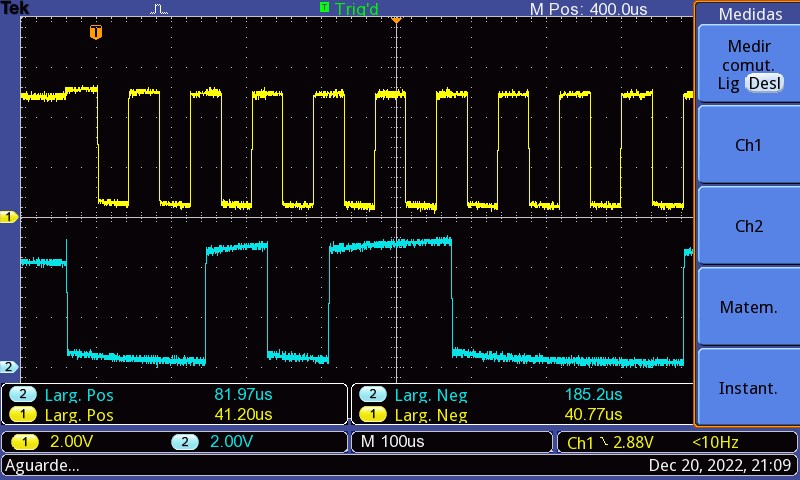This screenshot has width=800, height=480.
Task: Select the cyan 2.00V channel 2 scale
Action: tap(231, 441)
